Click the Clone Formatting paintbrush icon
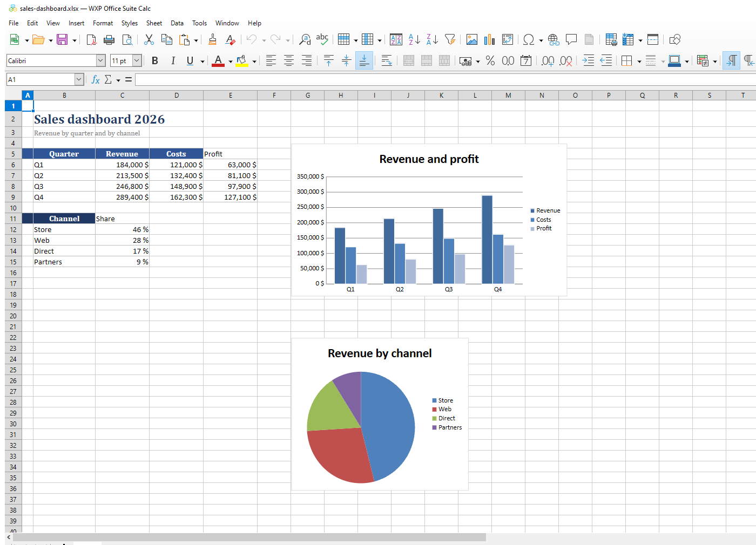This screenshot has width=756, height=545. 212,39
